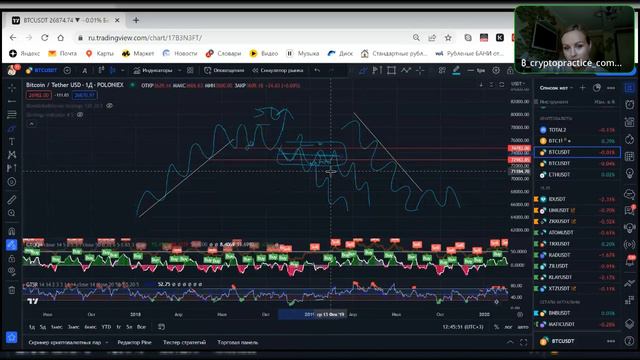The image size is (640, 360).
Task: Select the Text annotation tool
Action: point(12,142)
